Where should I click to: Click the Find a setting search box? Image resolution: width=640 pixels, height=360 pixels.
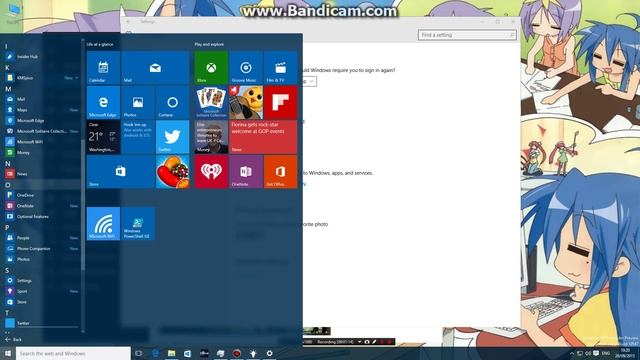(x=467, y=35)
